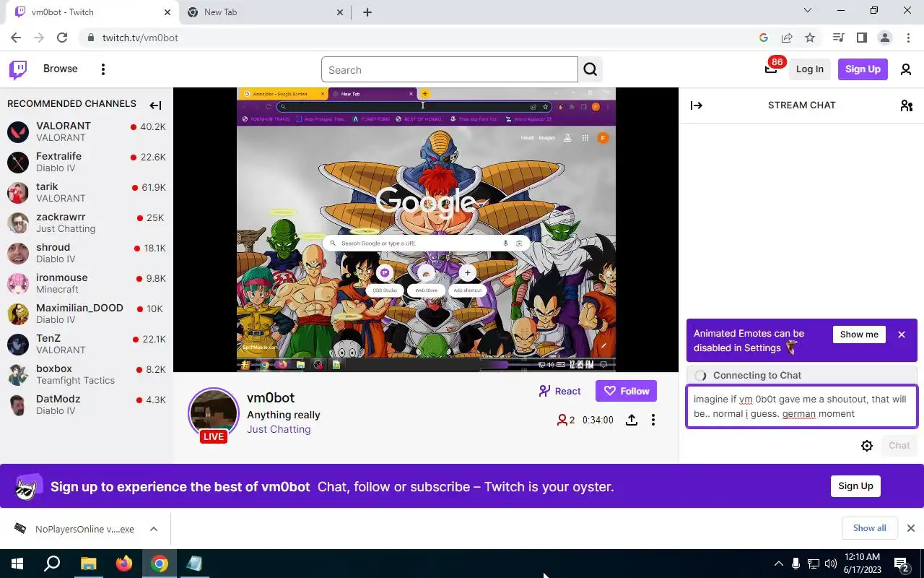Click the Google icon in address bar
924x578 pixels.
(764, 38)
